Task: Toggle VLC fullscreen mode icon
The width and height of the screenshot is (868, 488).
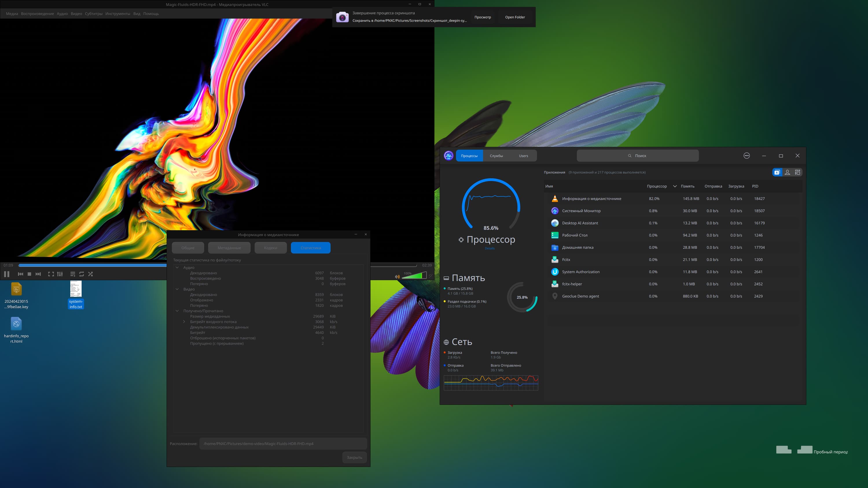Action: click(x=51, y=274)
